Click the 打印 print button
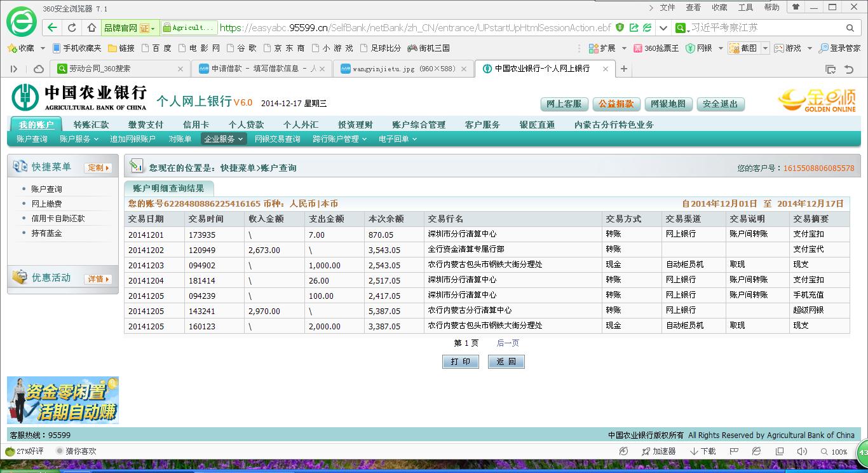Screen dimensions: 868x473 tap(460, 362)
